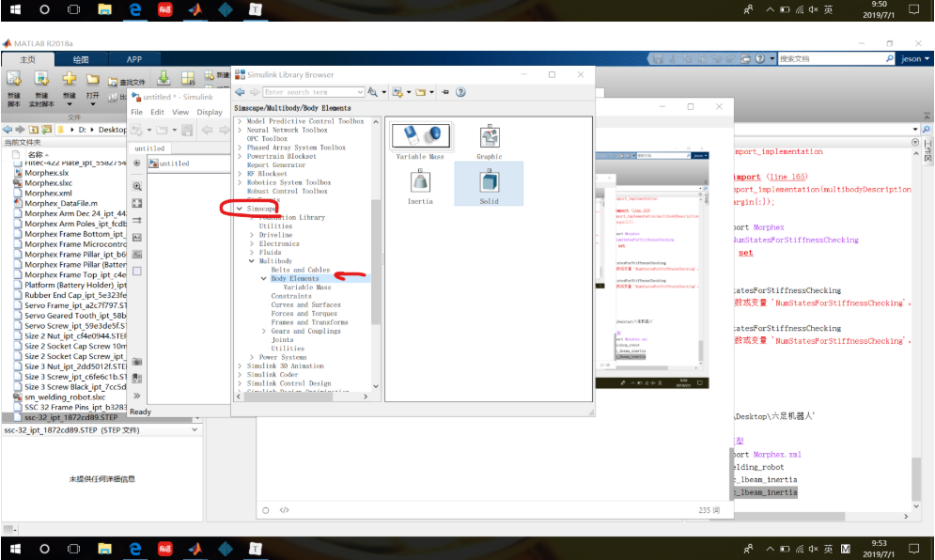The height and width of the screenshot is (560, 935).
Task: Click the Find Files icon
Action: pyautogui.click(x=112, y=82)
